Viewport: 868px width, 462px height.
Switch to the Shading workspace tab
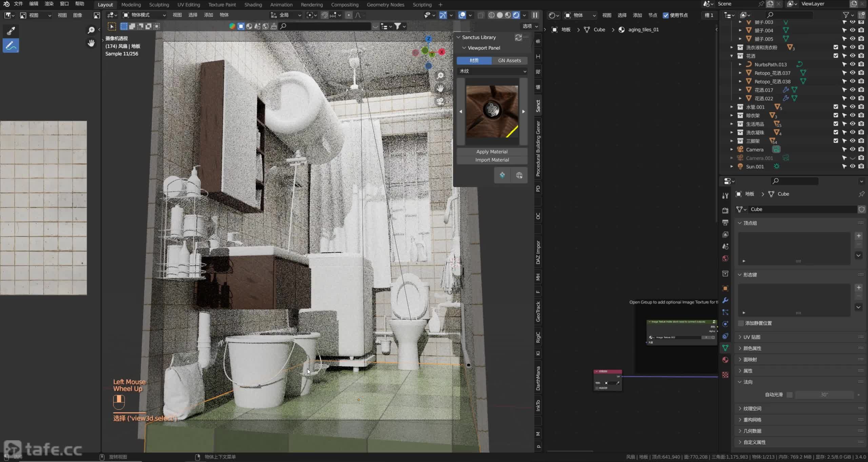[x=253, y=5]
